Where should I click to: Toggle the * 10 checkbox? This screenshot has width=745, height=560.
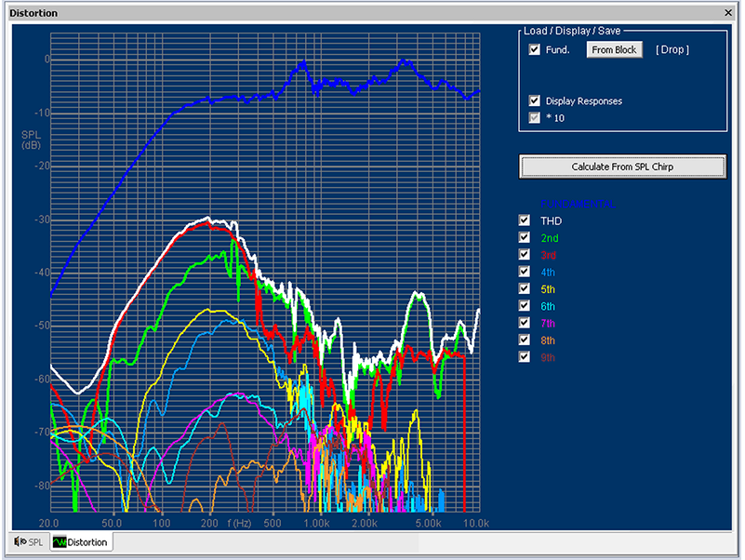(535, 118)
